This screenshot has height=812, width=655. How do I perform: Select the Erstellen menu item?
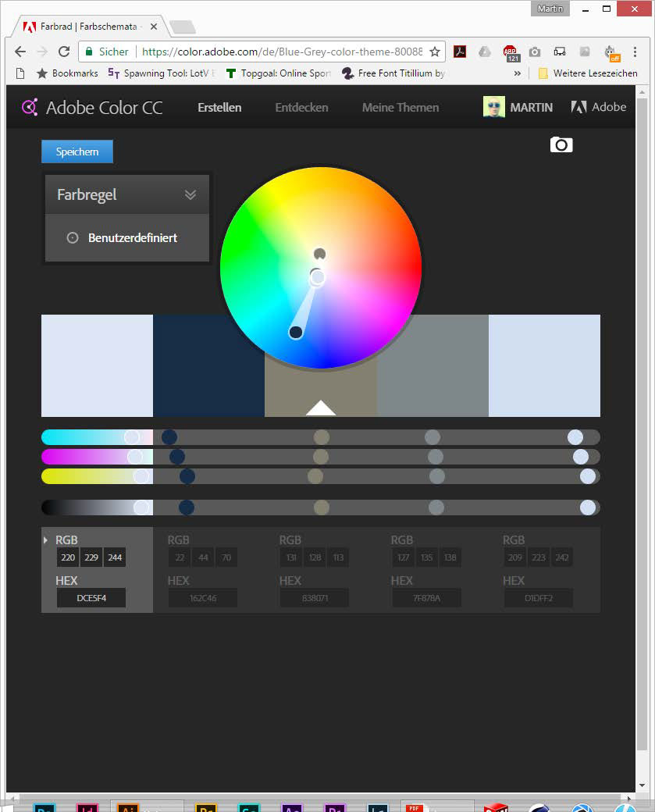pyautogui.click(x=219, y=107)
